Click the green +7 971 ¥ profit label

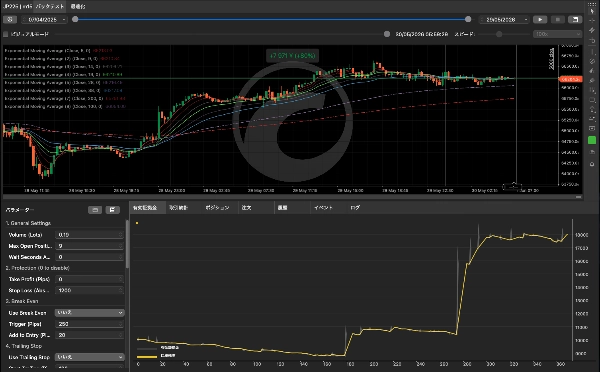point(293,55)
